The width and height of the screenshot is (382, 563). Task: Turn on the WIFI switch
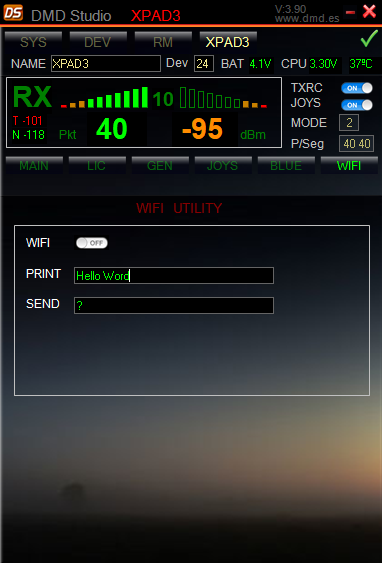(x=92, y=243)
